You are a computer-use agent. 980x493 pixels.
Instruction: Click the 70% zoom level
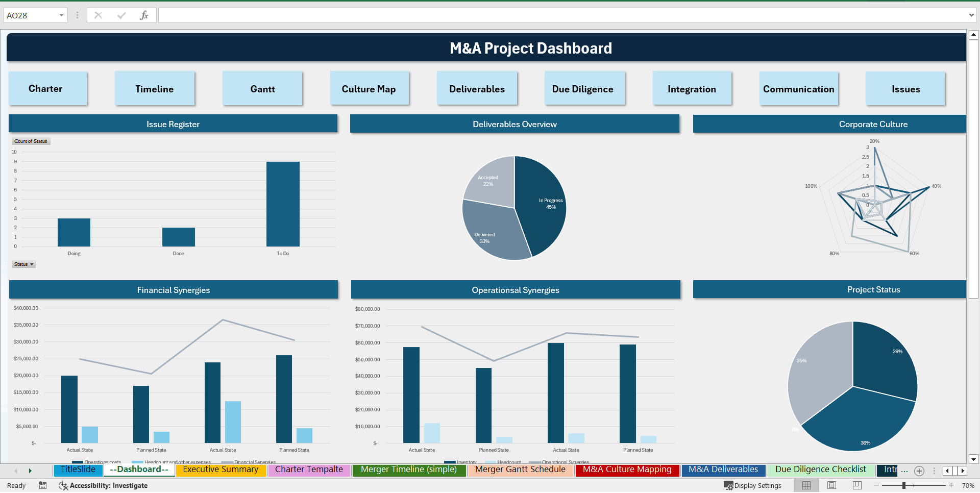coord(968,485)
